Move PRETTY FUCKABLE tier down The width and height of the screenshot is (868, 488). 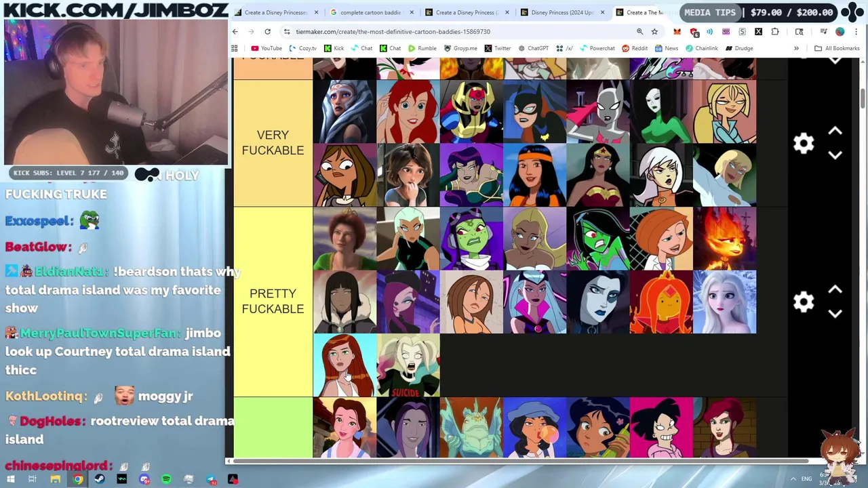[835, 314]
